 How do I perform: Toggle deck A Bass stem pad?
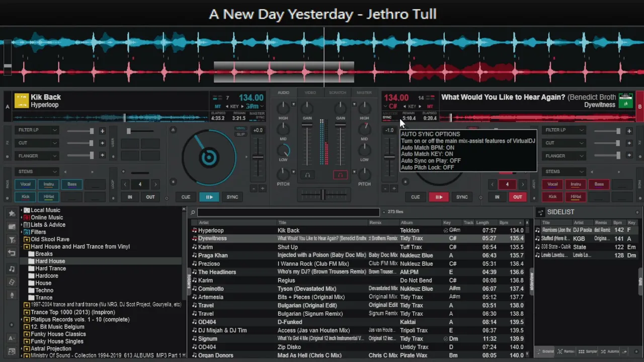[x=72, y=185]
